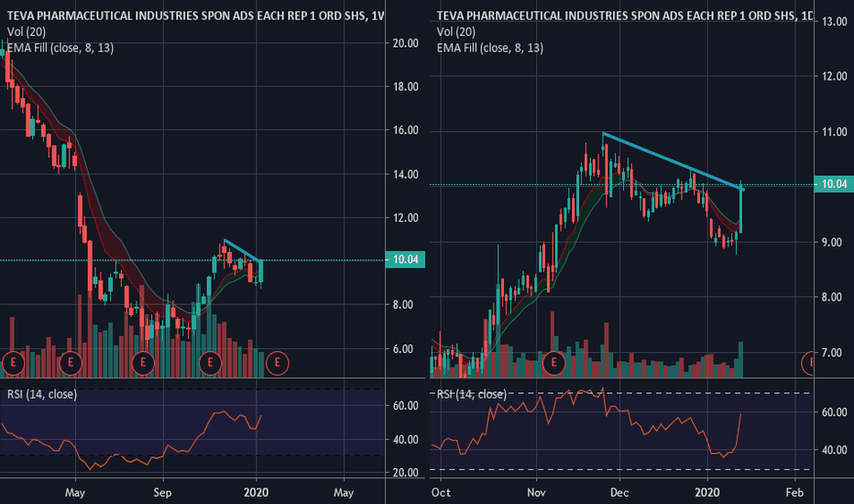The image size is (854, 504).
Task: Click the 8.00 price level on weekly axis
Action: [x=403, y=305]
